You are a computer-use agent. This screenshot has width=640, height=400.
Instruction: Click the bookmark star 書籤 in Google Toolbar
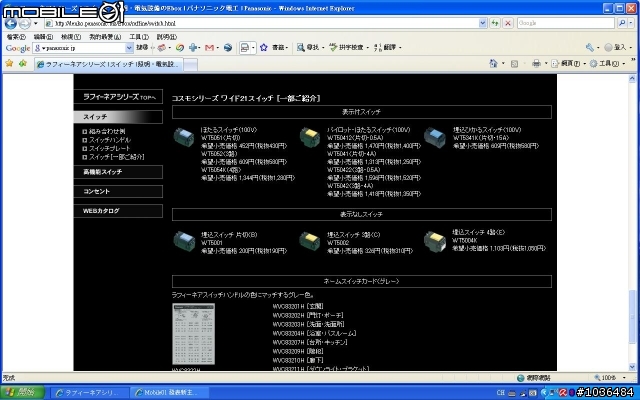(x=274, y=48)
